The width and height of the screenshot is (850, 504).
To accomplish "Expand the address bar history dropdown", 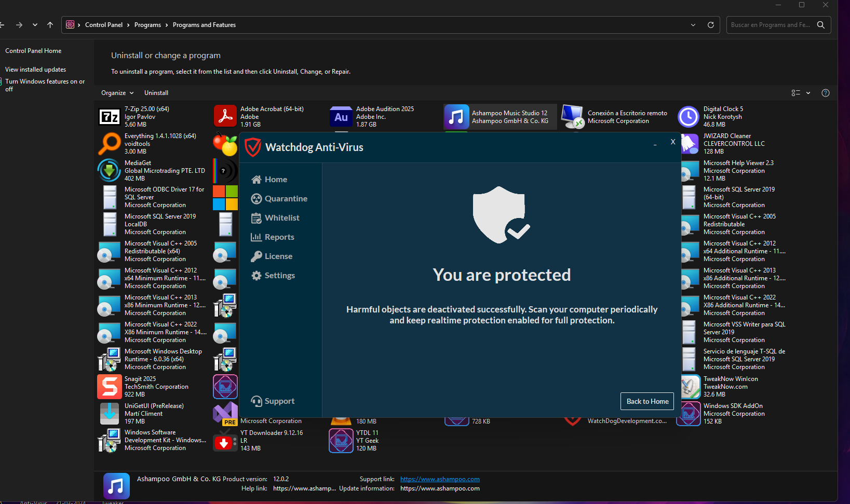I will 693,25.
